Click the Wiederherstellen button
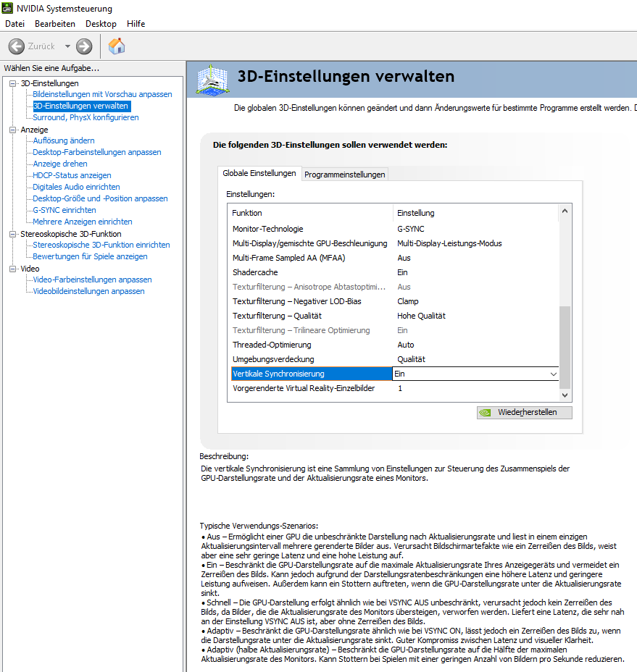 [x=524, y=412]
